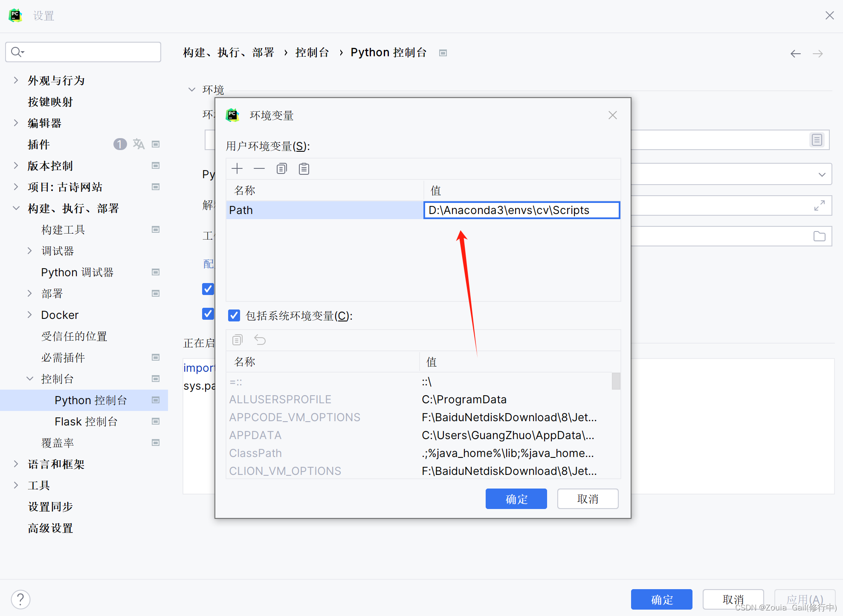This screenshot has width=843, height=616.
Task: Copy system environment variables
Action: (x=238, y=340)
